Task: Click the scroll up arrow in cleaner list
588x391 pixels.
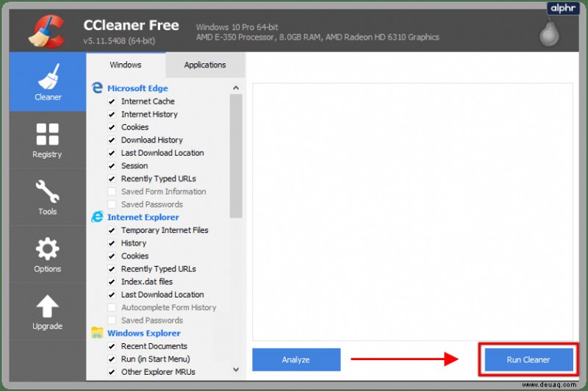Action: (x=236, y=88)
